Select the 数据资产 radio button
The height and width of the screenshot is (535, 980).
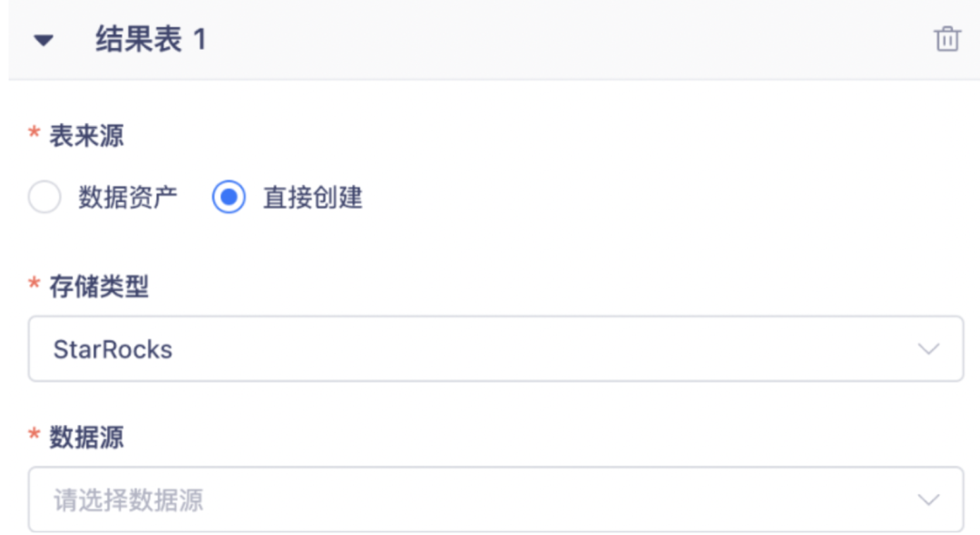click(44, 197)
